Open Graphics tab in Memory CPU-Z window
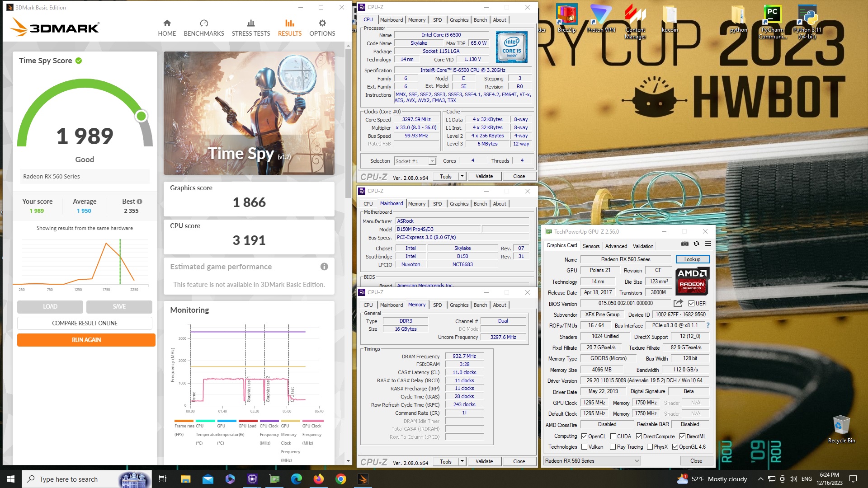 point(459,305)
